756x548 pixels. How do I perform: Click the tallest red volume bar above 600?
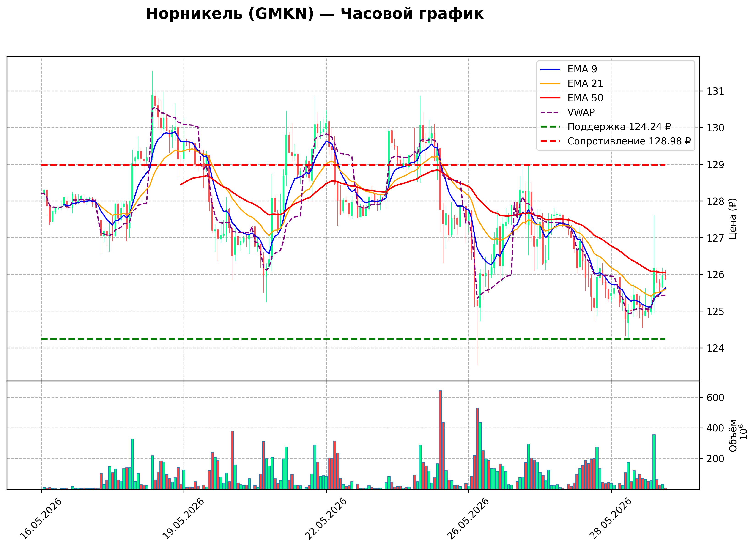pyautogui.click(x=440, y=440)
